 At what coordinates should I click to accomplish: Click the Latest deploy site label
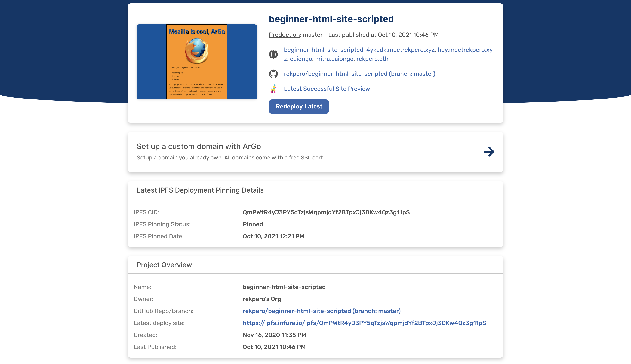(x=159, y=323)
